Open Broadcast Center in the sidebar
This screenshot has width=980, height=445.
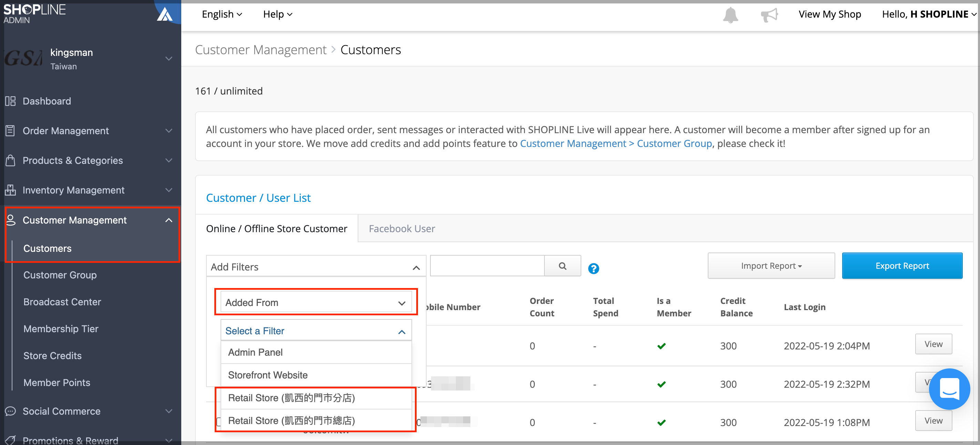pyautogui.click(x=62, y=301)
